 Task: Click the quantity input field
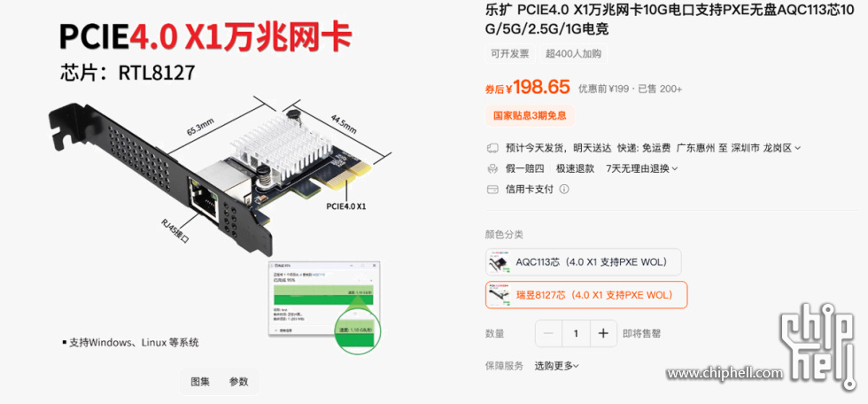(x=576, y=333)
